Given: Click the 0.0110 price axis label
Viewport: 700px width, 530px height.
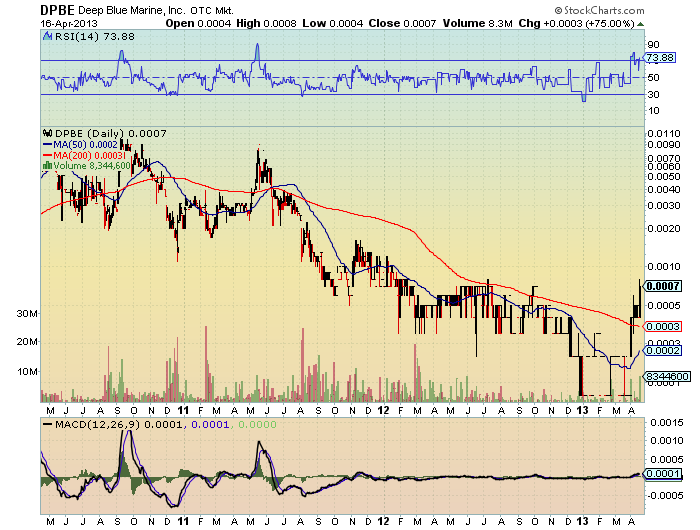Looking at the screenshot, I should (664, 134).
